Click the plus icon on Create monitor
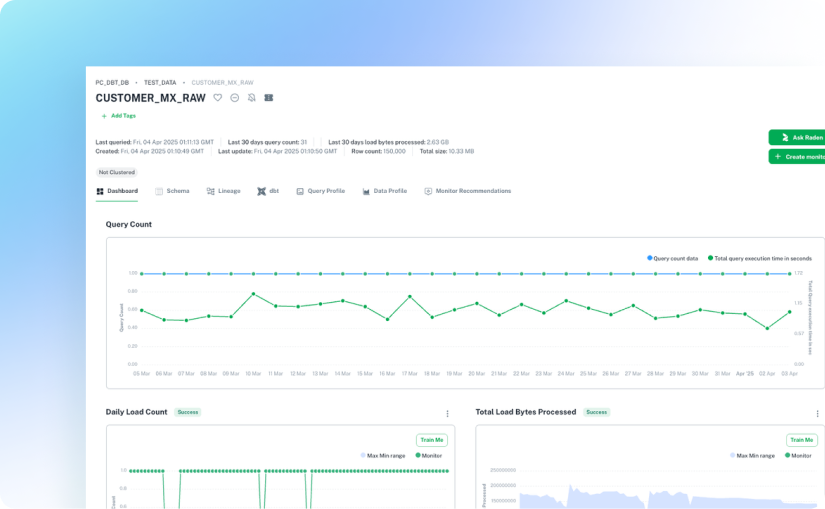The height and width of the screenshot is (509, 825). click(x=778, y=156)
